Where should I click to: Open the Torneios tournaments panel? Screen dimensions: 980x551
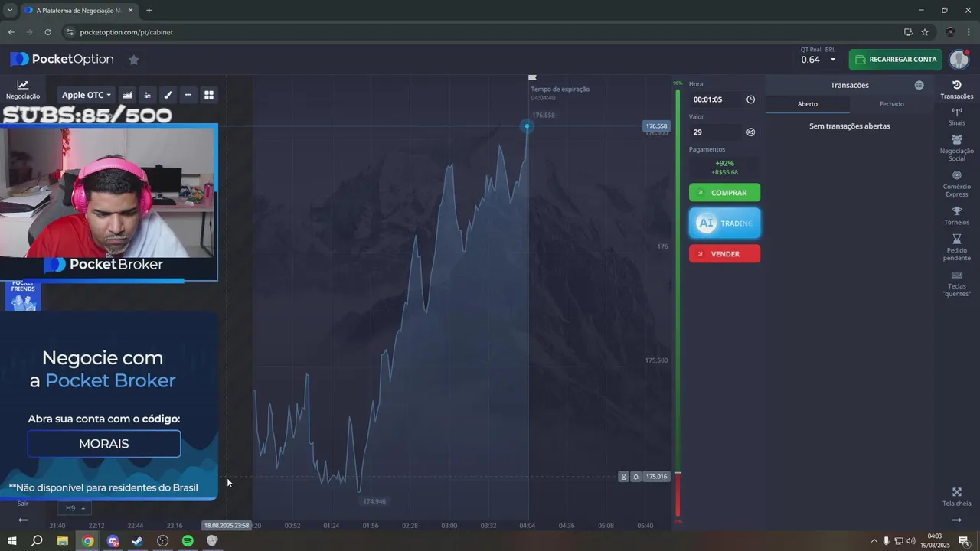coord(957,216)
